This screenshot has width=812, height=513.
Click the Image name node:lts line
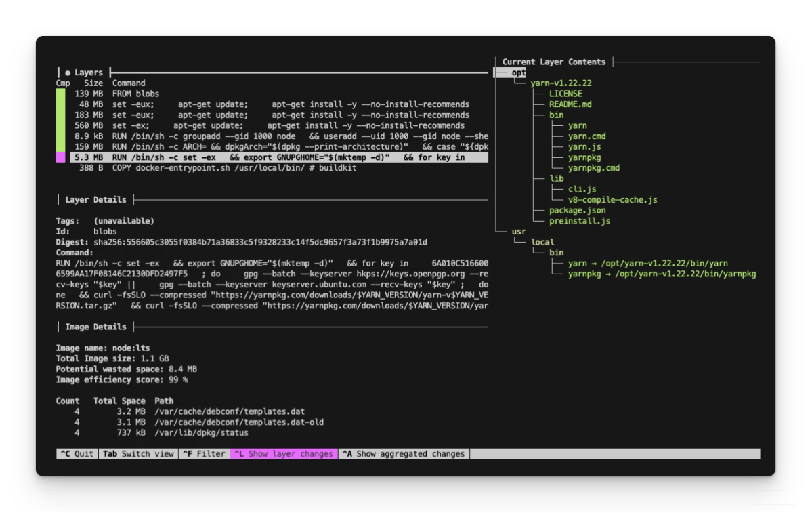tap(102, 348)
